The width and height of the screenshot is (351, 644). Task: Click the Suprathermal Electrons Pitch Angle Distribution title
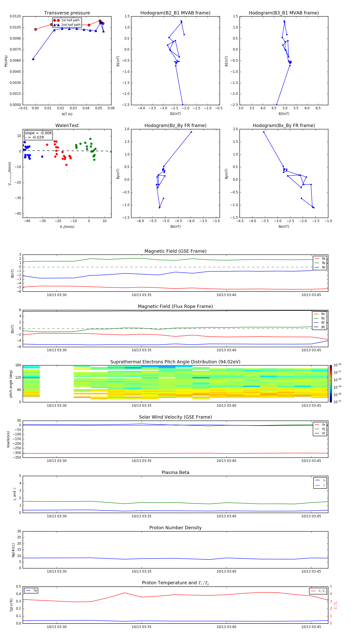(175, 362)
